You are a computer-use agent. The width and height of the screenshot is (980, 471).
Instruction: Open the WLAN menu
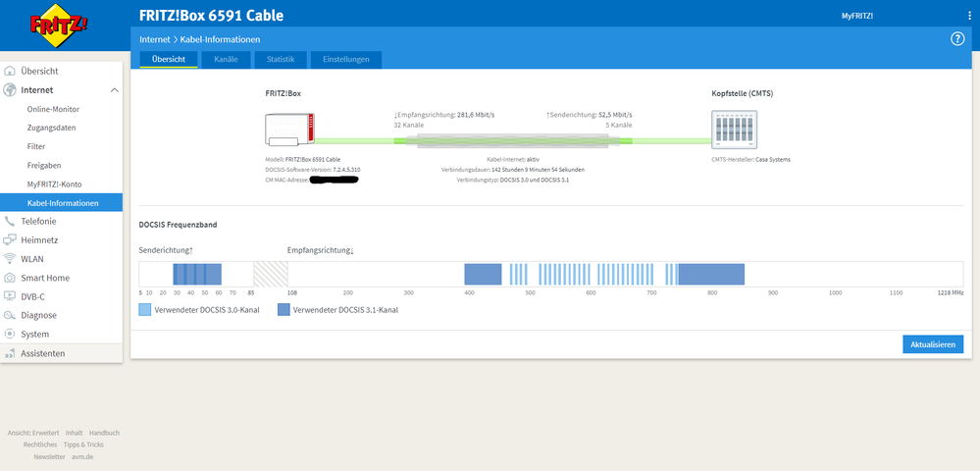click(61, 259)
